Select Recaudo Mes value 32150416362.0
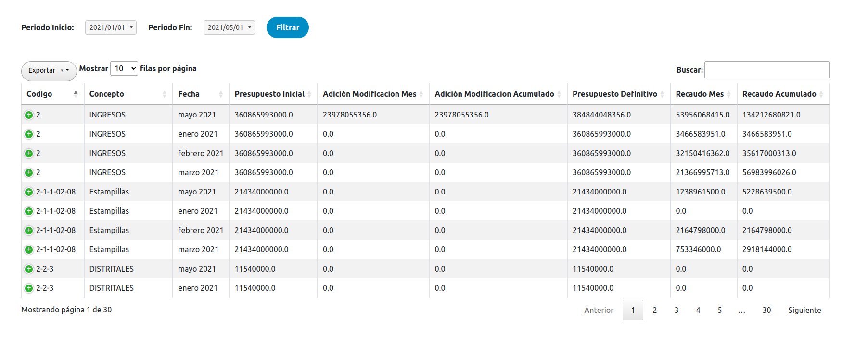 (702, 154)
